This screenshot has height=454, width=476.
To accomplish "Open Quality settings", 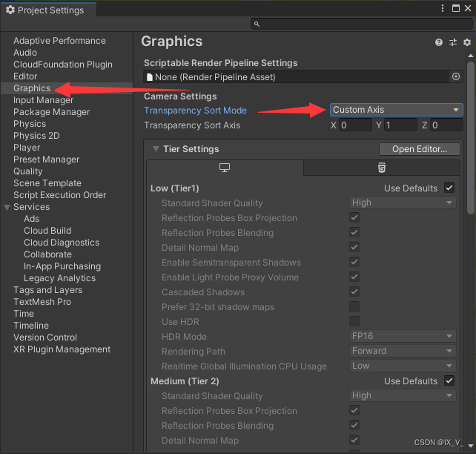I will (x=27, y=171).
